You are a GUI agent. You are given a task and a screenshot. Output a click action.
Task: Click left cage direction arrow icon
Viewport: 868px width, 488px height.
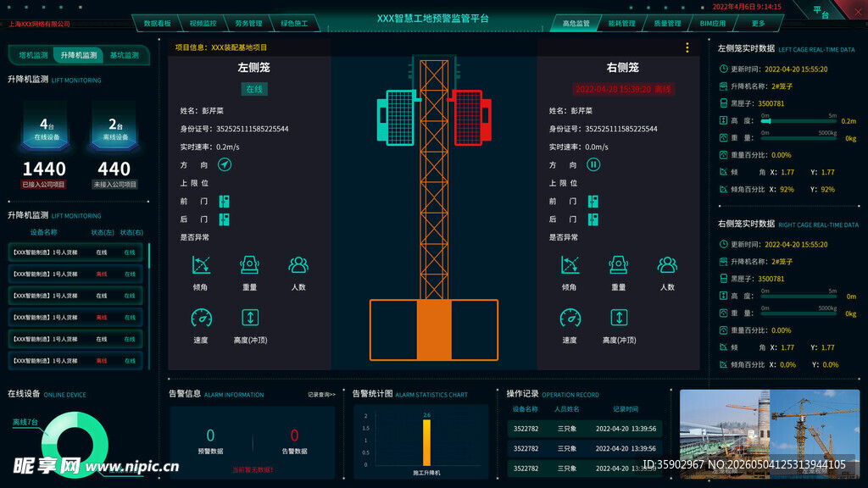coord(224,164)
